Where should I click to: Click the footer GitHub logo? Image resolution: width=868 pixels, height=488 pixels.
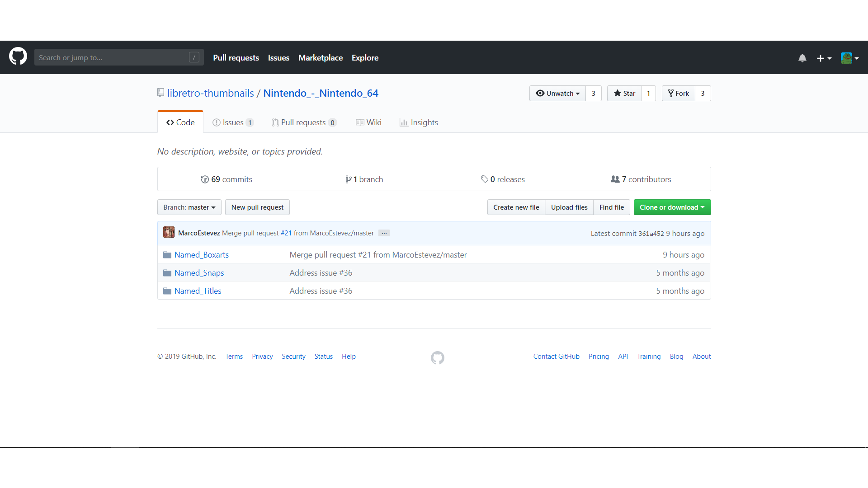[x=437, y=358]
